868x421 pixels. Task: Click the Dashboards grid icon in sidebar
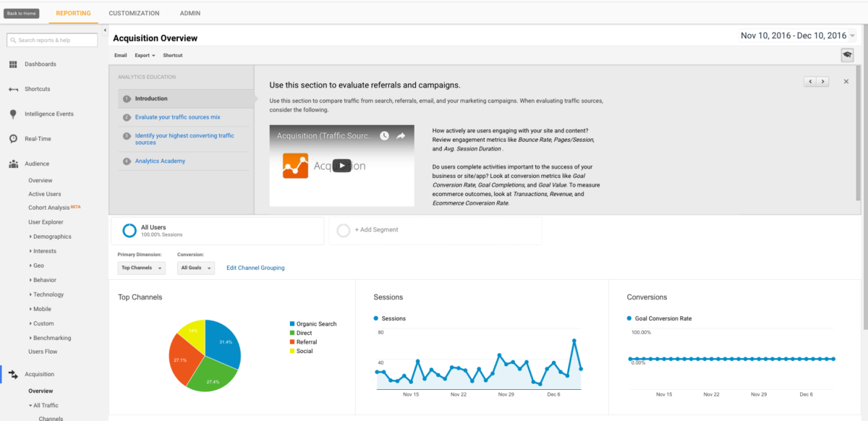tap(13, 64)
